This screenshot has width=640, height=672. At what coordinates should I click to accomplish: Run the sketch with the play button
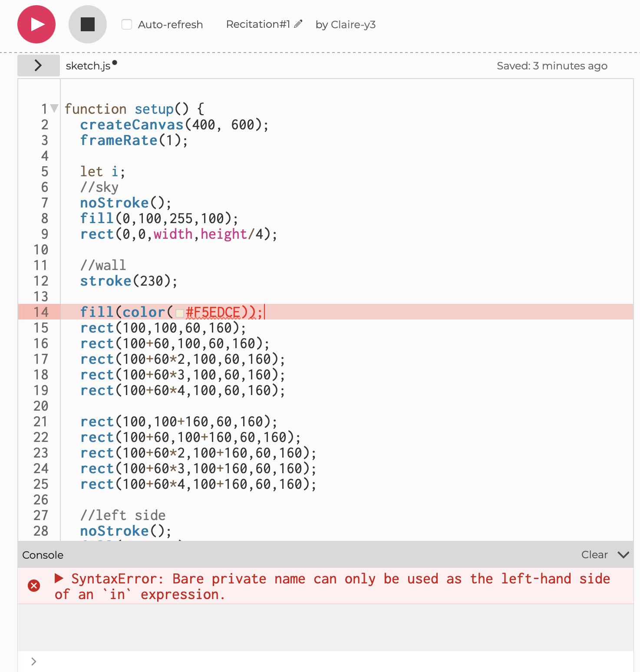36,24
